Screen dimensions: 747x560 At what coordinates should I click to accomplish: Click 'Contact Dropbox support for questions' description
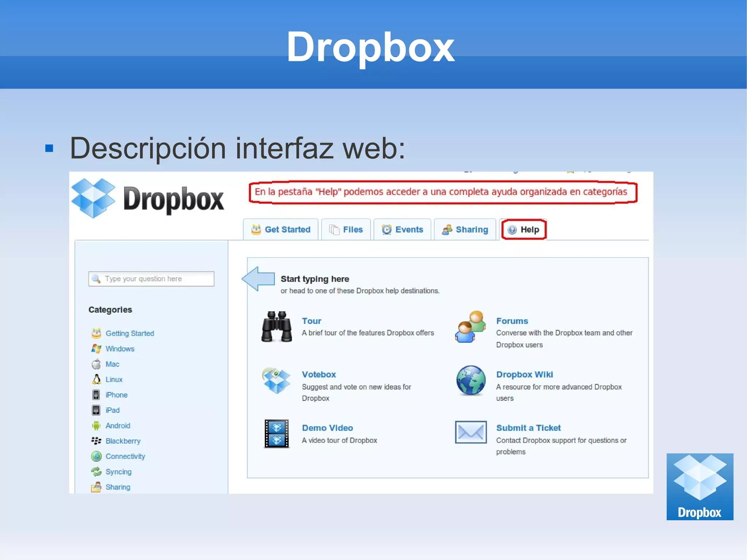click(561, 446)
